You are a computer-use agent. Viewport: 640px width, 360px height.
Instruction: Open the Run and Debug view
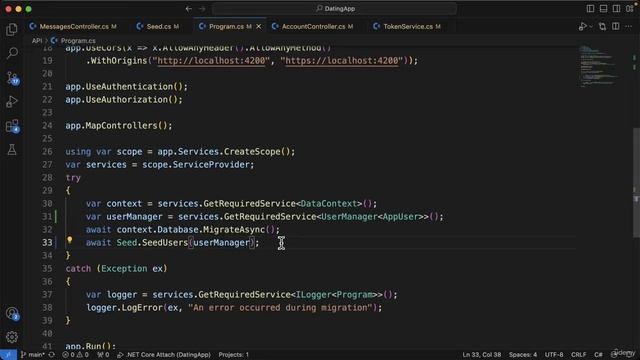12,101
